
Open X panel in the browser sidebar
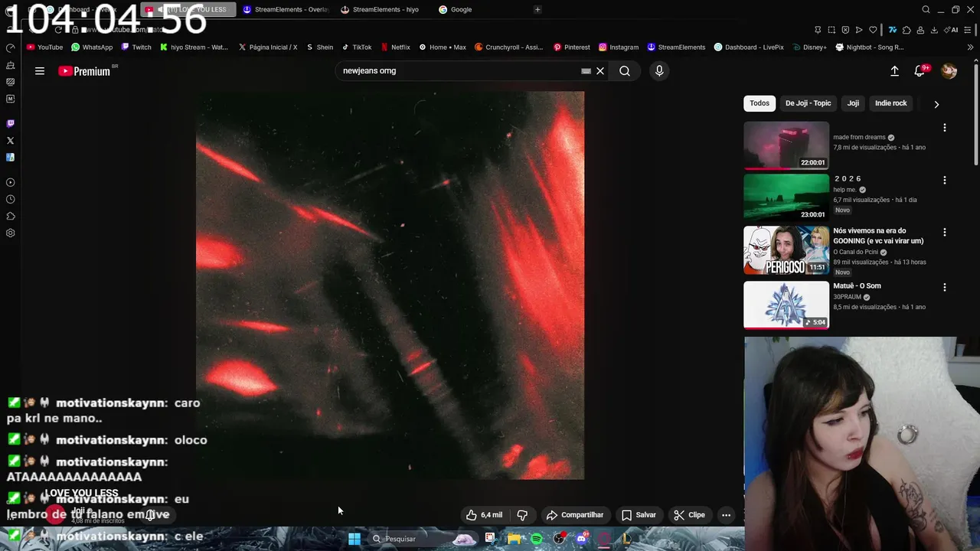pos(10,140)
